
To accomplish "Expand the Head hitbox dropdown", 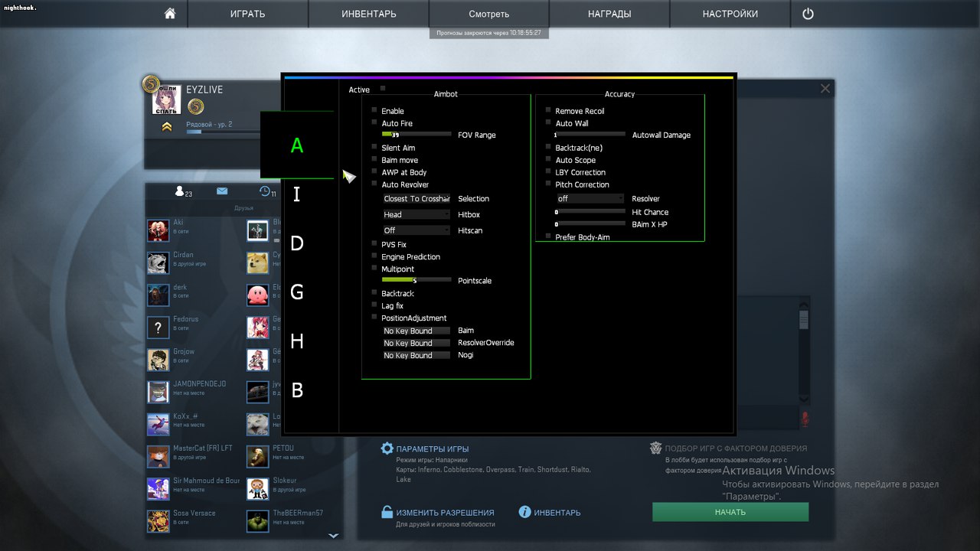I will 416,215.
